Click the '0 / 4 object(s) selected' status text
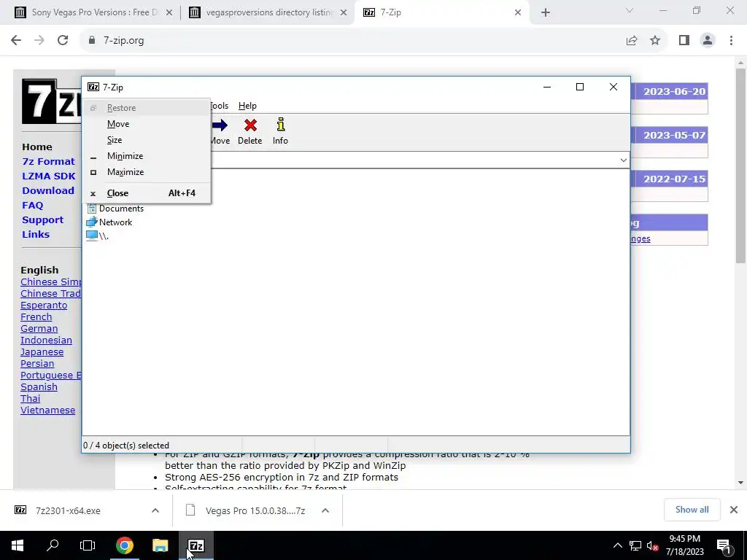This screenshot has width=747, height=560. tap(126, 446)
